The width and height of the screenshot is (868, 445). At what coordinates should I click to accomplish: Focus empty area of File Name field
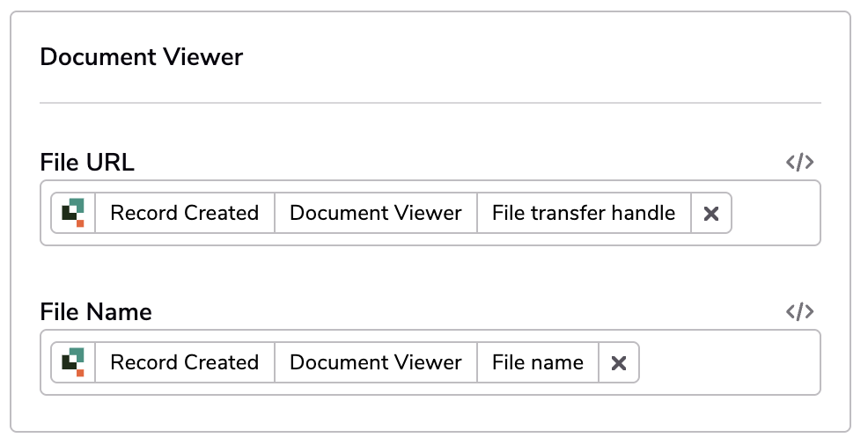click(x=731, y=362)
